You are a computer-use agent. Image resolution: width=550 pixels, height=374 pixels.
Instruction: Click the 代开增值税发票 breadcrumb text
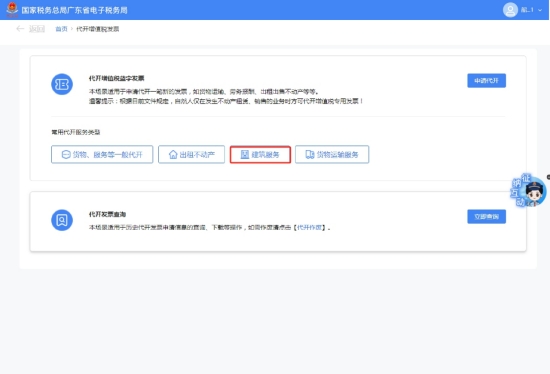(x=98, y=29)
